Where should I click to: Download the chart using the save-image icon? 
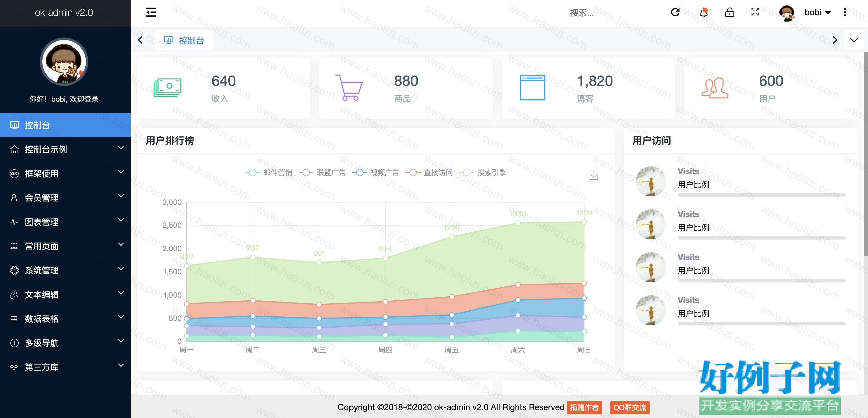pyautogui.click(x=594, y=175)
